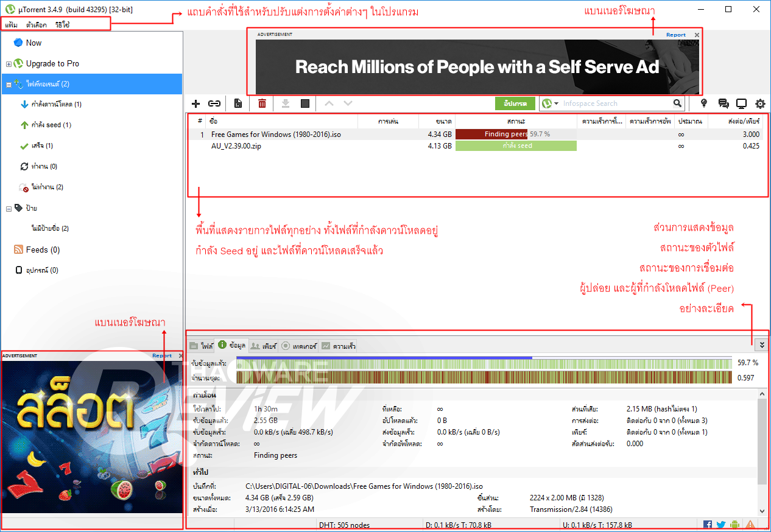Expand the Upgrade to Pro tree node

(x=9, y=64)
